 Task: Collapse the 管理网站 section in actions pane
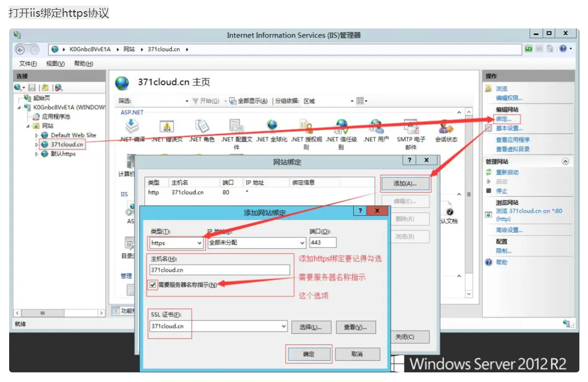tap(565, 161)
